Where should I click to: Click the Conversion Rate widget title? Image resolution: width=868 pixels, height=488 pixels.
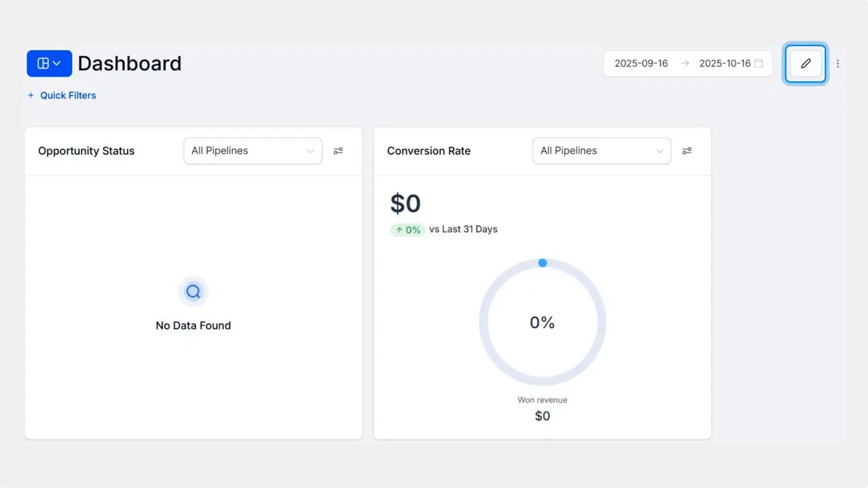tap(429, 151)
